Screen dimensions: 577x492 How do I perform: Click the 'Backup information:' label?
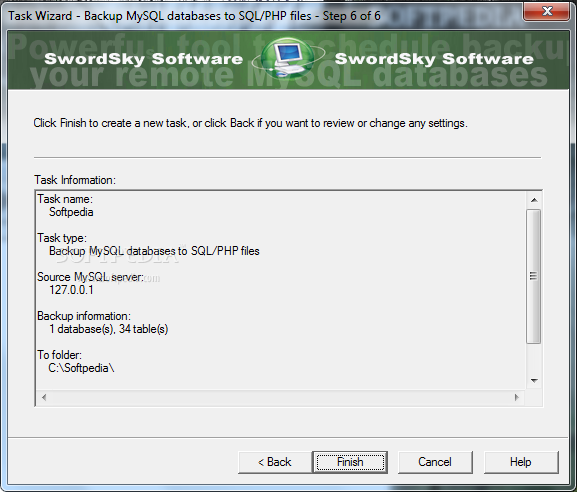click(x=84, y=316)
